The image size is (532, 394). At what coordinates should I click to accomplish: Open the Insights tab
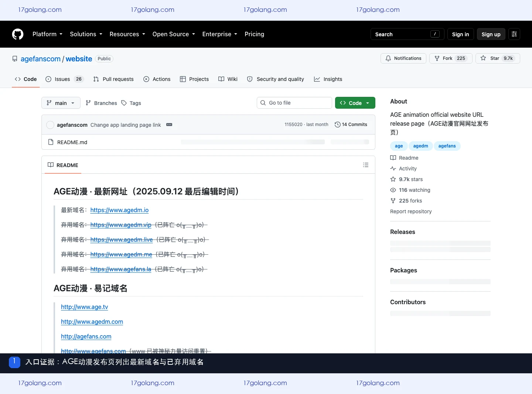[328, 79]
